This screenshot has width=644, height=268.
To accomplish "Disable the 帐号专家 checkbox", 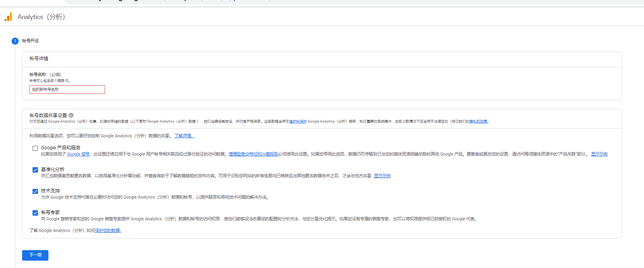I will tap(35, 213).
